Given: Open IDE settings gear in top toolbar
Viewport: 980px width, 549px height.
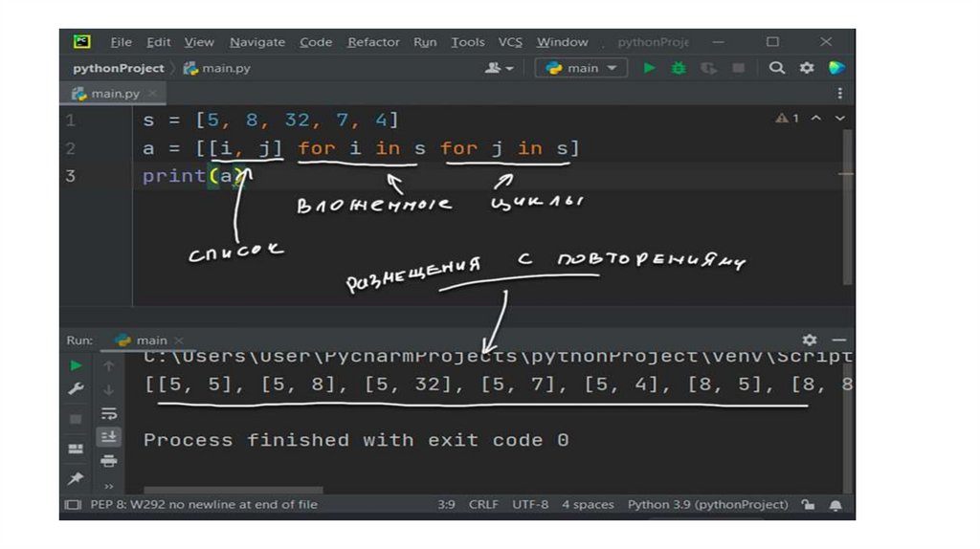Looking at the screenshot, I should 807,68.
